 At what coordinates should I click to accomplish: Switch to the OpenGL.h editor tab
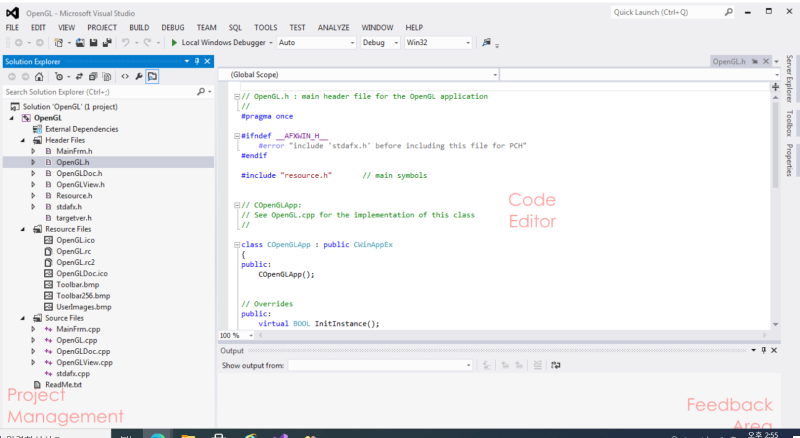click(x=729, y=61)
